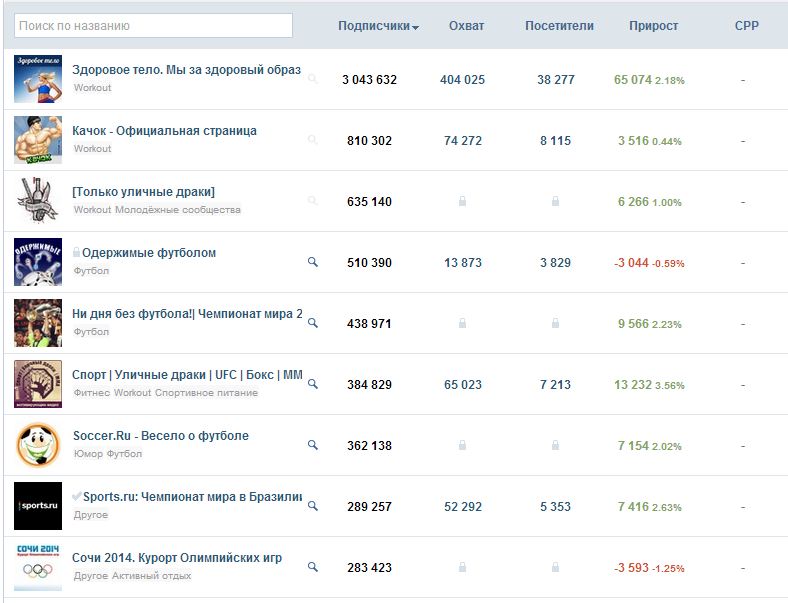Open Качок - Официальная страница link
Screen dimensions: 788x603
pos(164,131)
